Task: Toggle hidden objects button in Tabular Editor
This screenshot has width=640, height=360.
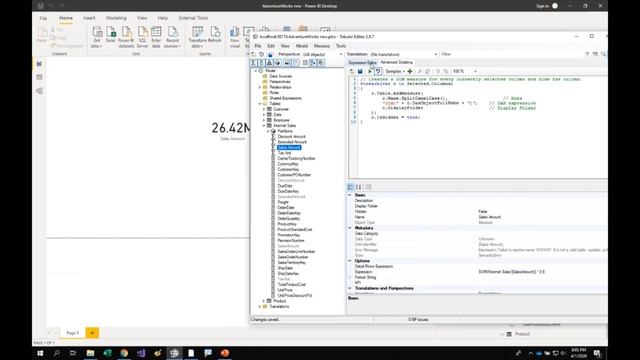Action: 296,63
